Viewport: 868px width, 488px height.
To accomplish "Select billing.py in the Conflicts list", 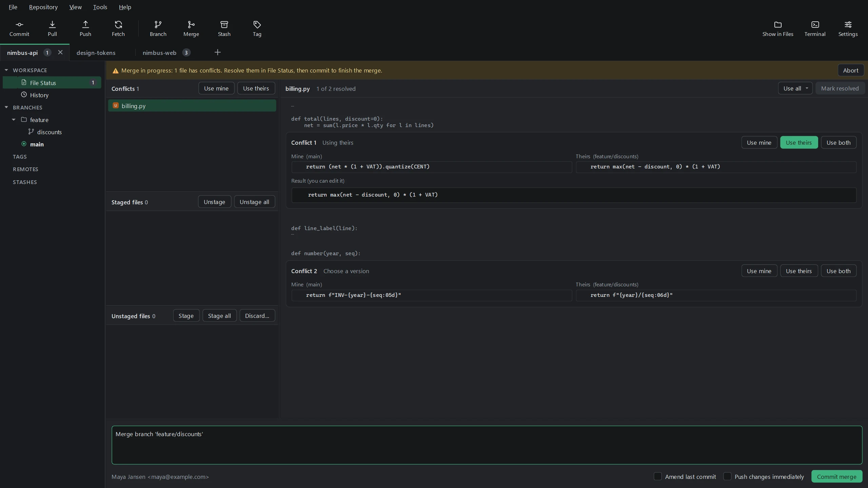I will click(192, 106).
